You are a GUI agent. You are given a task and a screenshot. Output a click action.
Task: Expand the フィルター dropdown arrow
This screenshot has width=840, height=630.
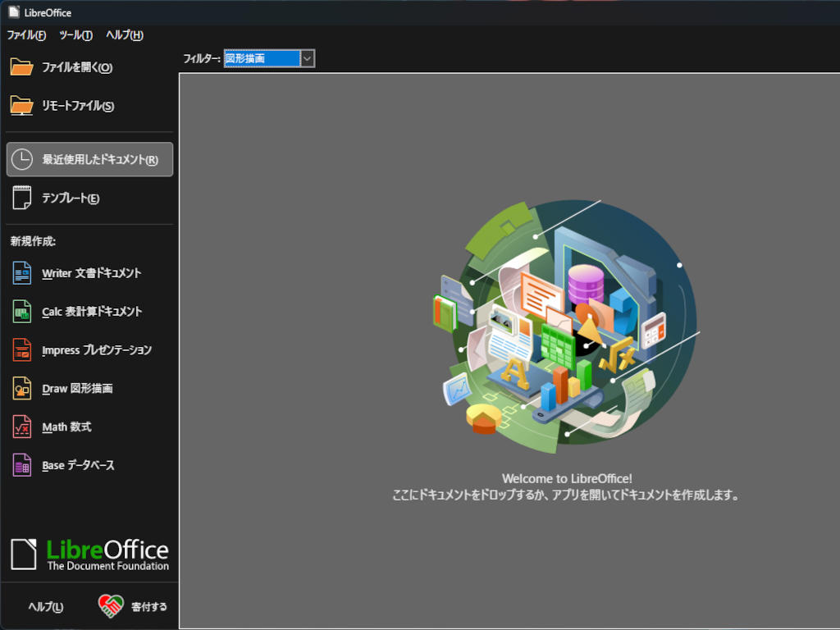click(x=307, y=58)
